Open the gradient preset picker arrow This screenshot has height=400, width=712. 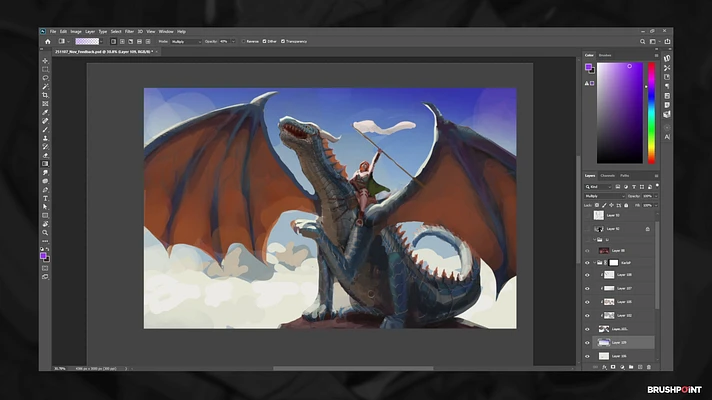pyautogui.click(x=101, y=41)
